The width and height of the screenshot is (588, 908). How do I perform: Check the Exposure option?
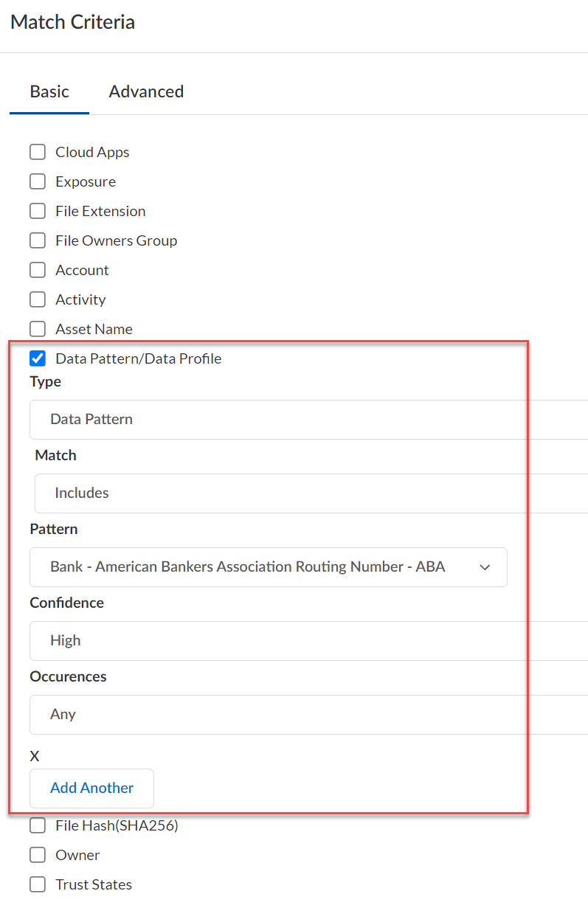pos(38,181)
